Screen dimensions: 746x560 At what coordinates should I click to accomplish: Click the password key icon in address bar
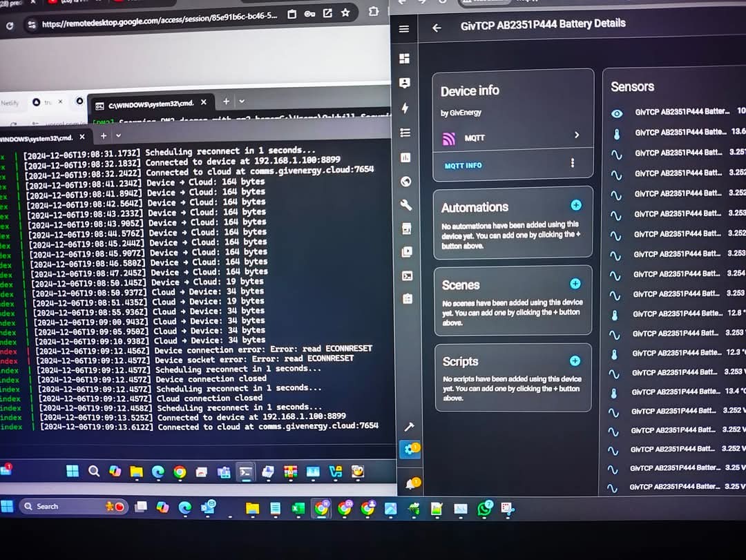pos(309,14)
